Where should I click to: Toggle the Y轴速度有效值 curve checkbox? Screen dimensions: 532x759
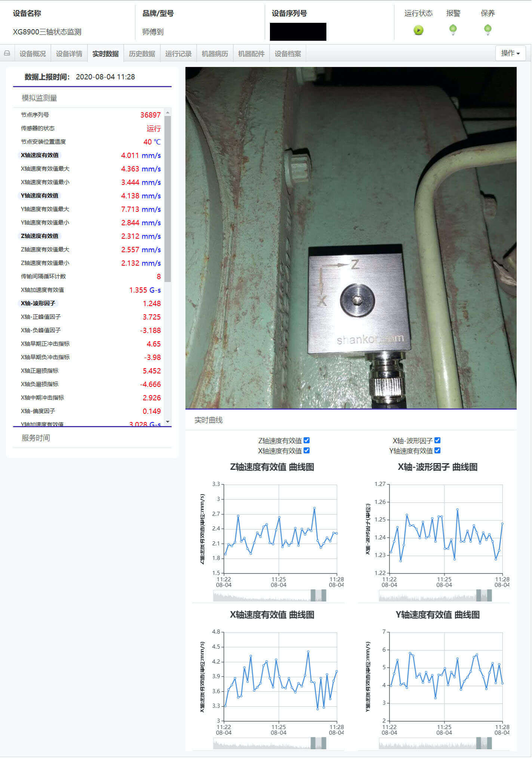pyautogui.click(x=437, y=451)
